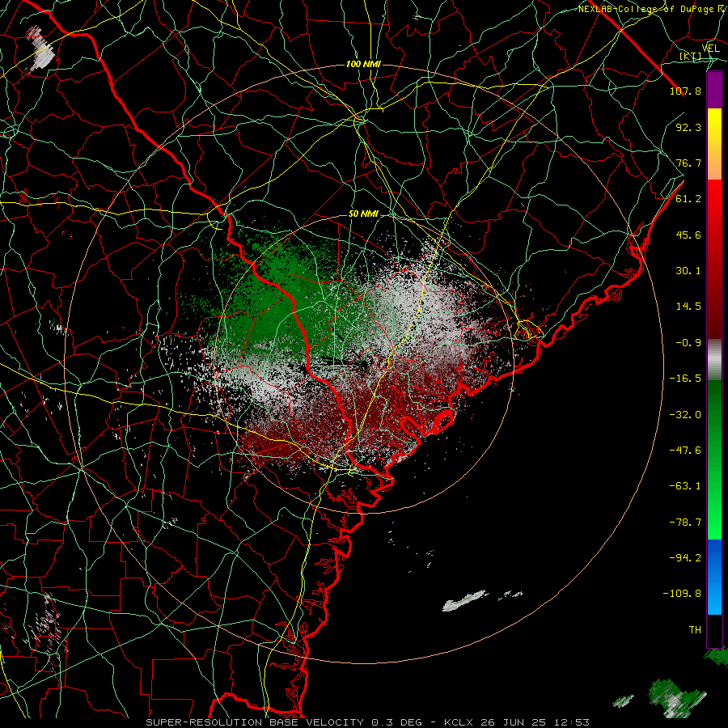Click the -0.9 velocity scale value
728x728 pixels.
tap(688, 343)
